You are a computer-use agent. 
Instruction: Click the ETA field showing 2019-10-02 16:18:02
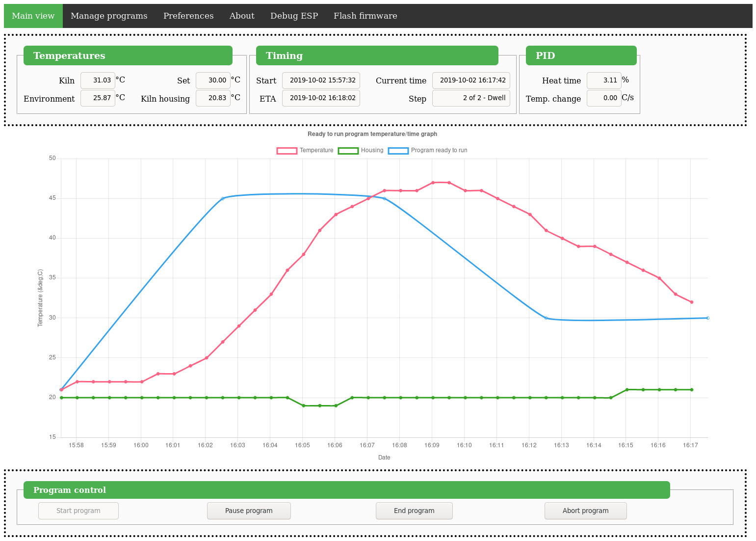[321, 98]
